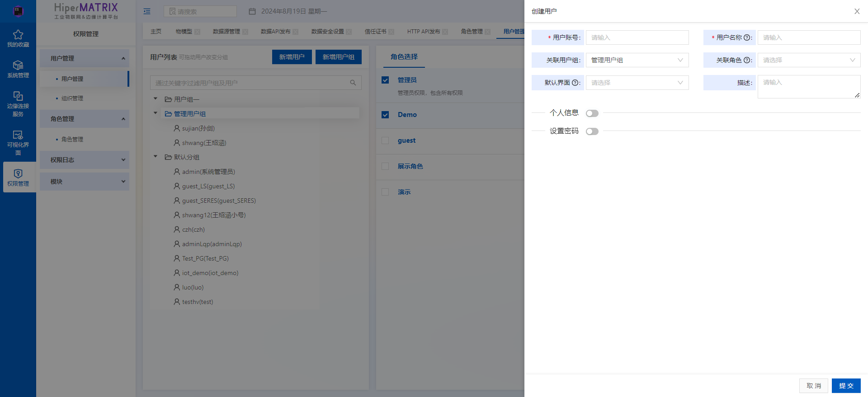Click the 取消 button

coord(814,386)
